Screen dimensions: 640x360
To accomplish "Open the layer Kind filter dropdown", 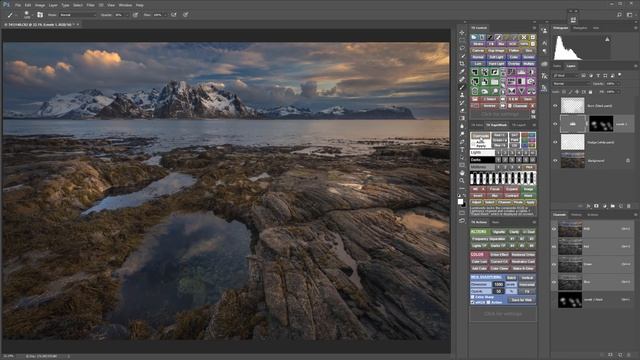I will (566, 76).
